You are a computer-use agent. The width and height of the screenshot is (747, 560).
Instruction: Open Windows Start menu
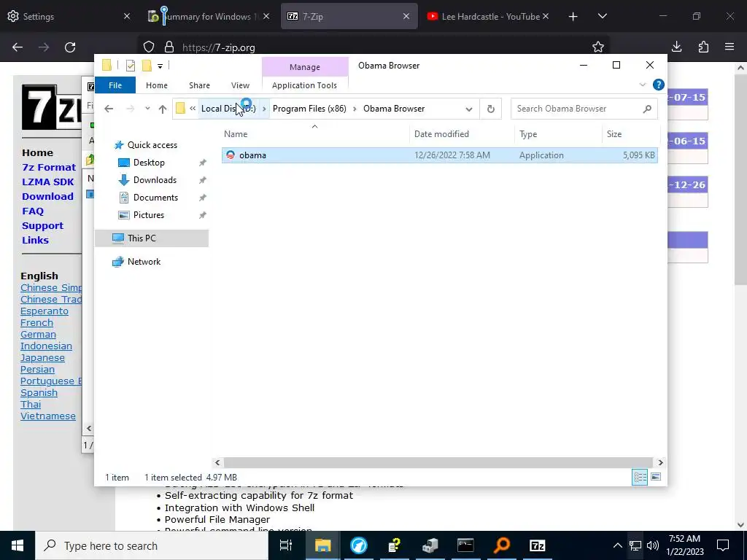(x=18, y=545)
